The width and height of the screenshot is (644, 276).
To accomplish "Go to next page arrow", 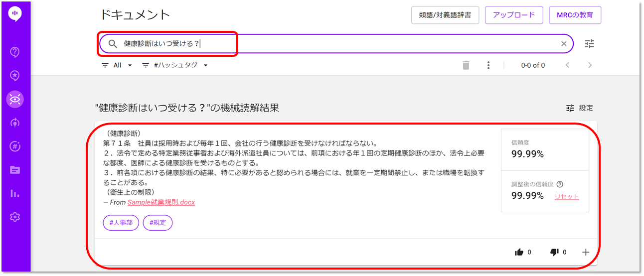I will (590, 65).
